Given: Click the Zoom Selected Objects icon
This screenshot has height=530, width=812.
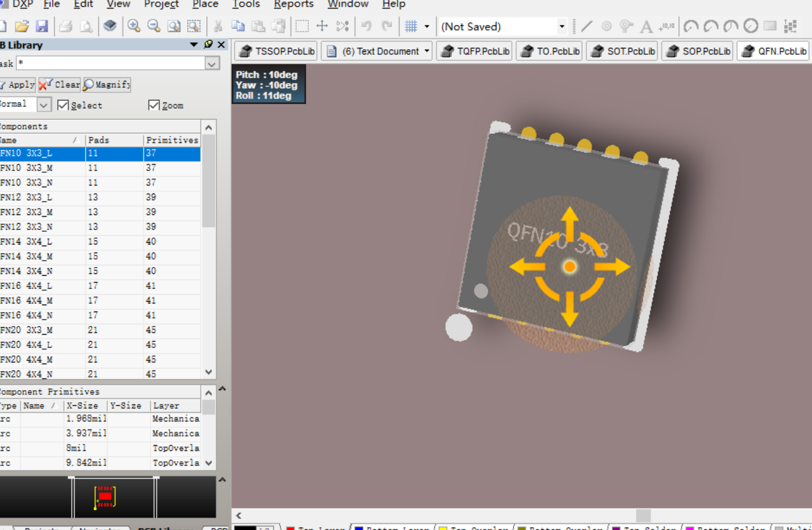Looking at the screenshot, I should [x=194, y=26].
